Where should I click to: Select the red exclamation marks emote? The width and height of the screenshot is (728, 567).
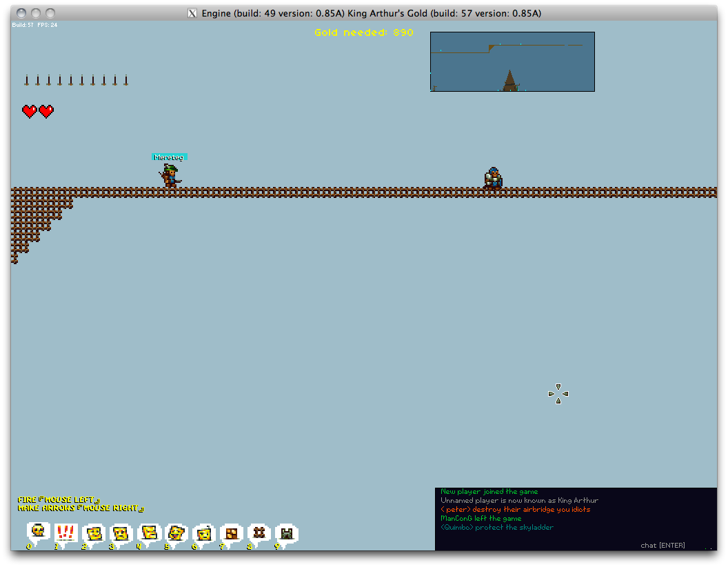pyautogui.click(x=65, y=533)
